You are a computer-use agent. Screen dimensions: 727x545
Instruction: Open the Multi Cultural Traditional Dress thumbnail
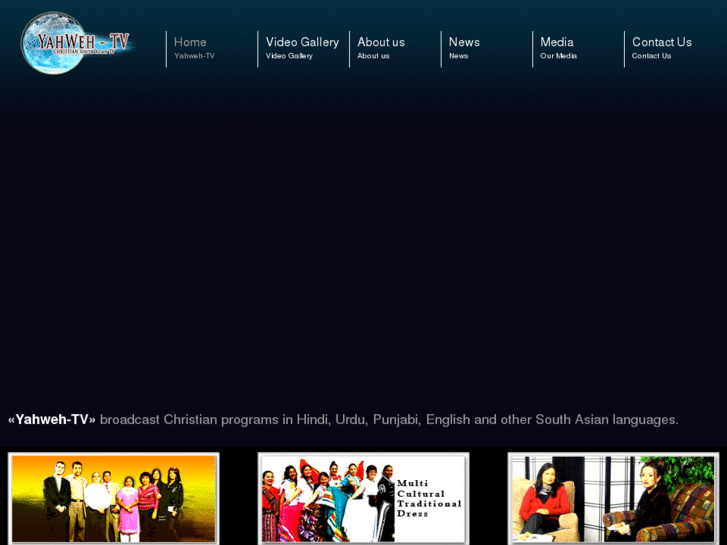click(x=363, y=498)
